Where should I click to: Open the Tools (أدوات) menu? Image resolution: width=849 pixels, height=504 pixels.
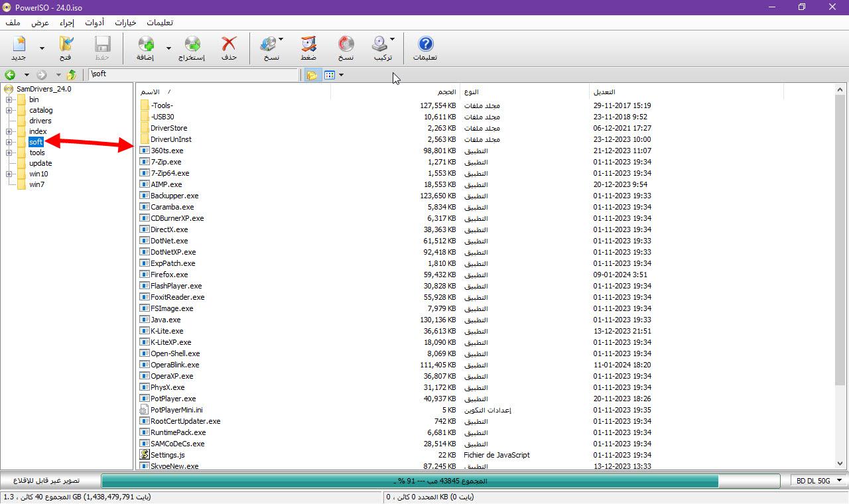(x=95, y=23)
